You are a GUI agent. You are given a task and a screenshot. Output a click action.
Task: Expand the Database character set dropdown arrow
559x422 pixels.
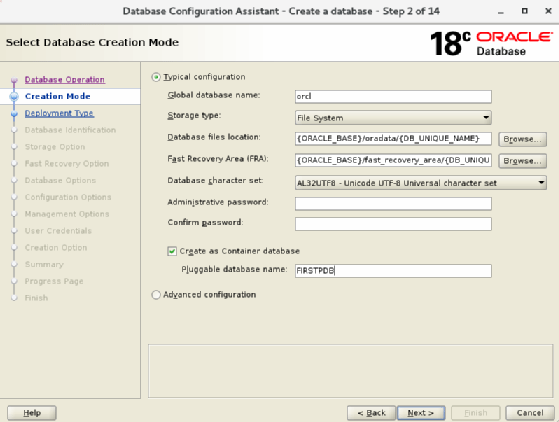[x=541, y=183]
